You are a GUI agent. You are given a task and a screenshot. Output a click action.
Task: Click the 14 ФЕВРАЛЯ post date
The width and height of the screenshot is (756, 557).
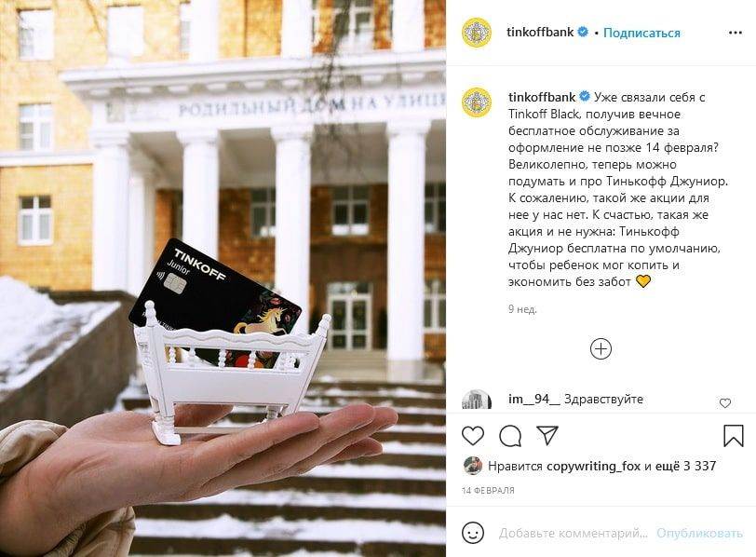(x=488, y=491)
